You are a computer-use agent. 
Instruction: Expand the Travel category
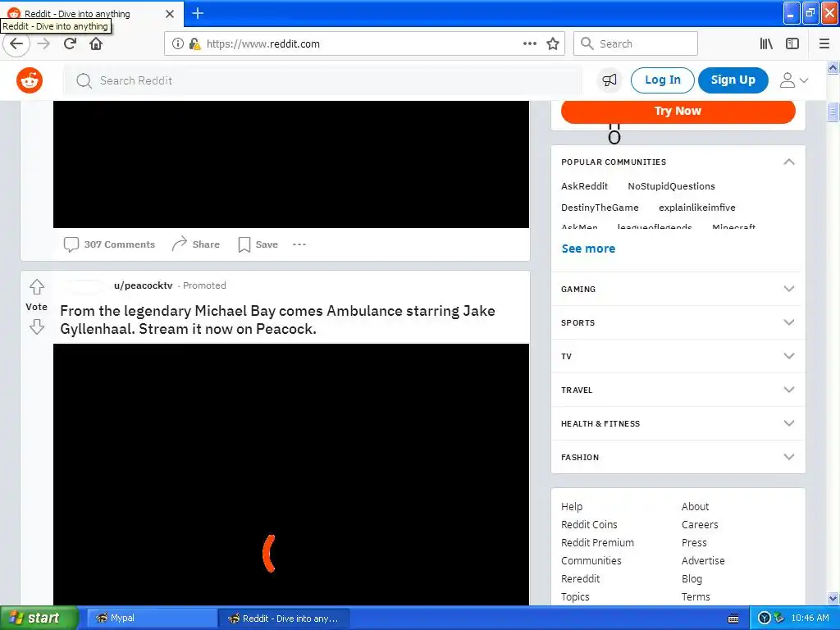click(678, 390)
